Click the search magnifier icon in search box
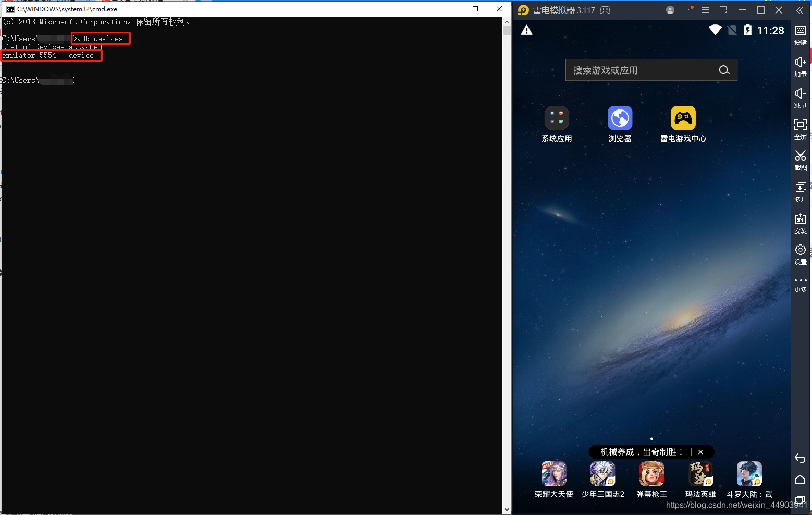Image resolution: width=812 pixels, height=515 pixels. click(x=724, y=70)
